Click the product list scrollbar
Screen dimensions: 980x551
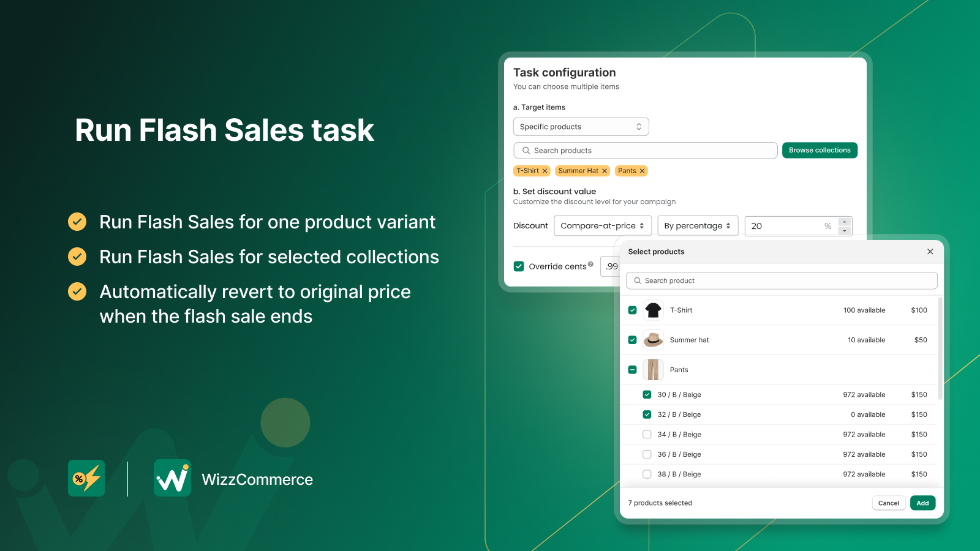coord(940,349)
